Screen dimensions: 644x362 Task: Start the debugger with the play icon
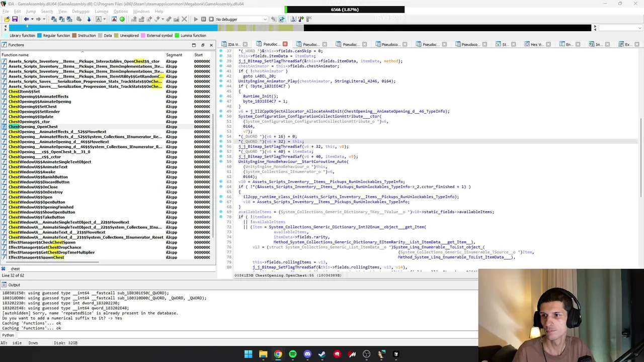pyautogui.click(x=196, y=19)
